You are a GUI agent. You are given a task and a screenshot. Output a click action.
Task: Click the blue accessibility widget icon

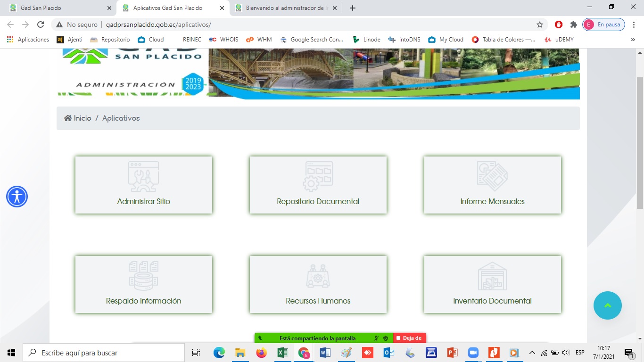[x=17, y=197]
